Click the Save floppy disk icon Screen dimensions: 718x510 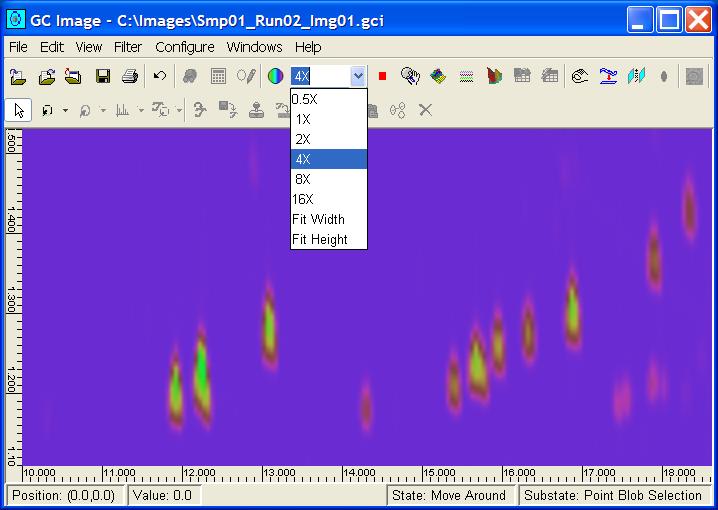coord(102,76)
